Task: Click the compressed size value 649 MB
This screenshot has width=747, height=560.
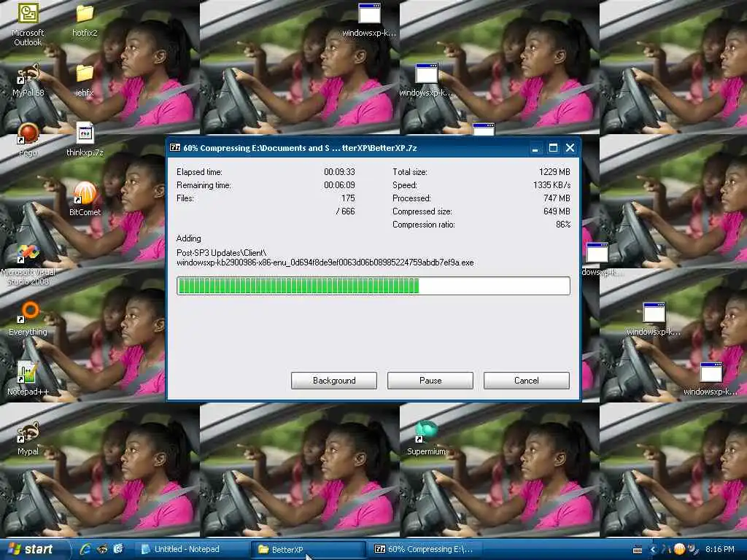Action: click(x=557, y=211)
